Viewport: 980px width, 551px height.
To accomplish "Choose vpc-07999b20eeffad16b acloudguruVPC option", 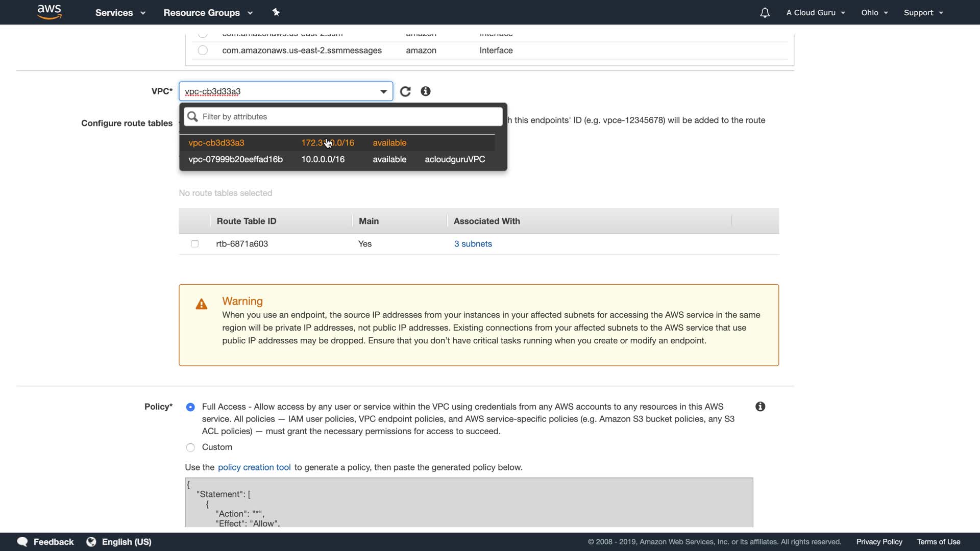I will (x=337, y=159).
